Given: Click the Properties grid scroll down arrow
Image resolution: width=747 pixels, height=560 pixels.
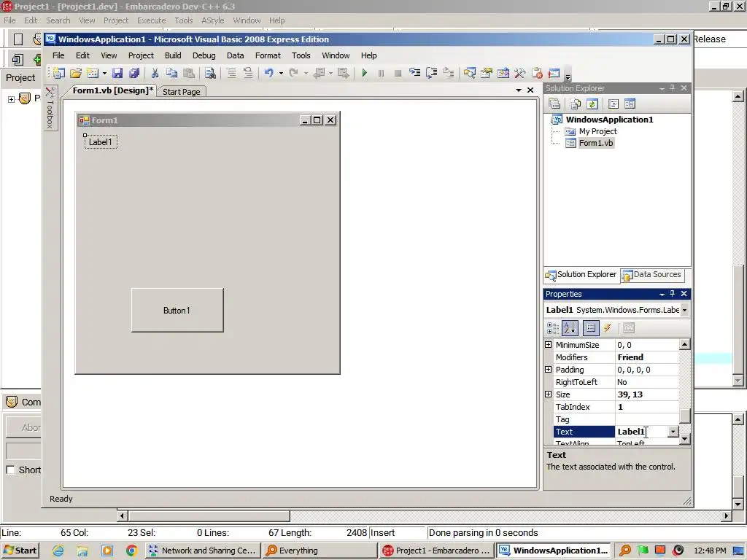Looking at the screenshot, I should click(684, 438).
